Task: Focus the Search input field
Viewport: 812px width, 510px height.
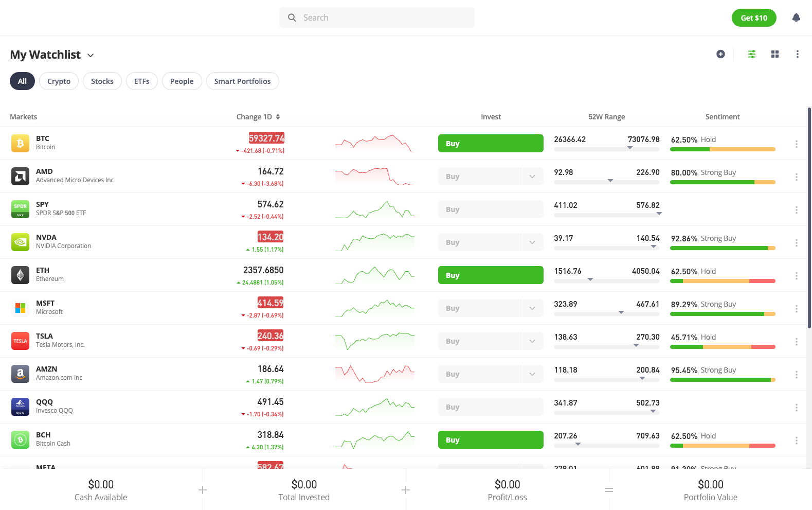Action: [377, 17]
